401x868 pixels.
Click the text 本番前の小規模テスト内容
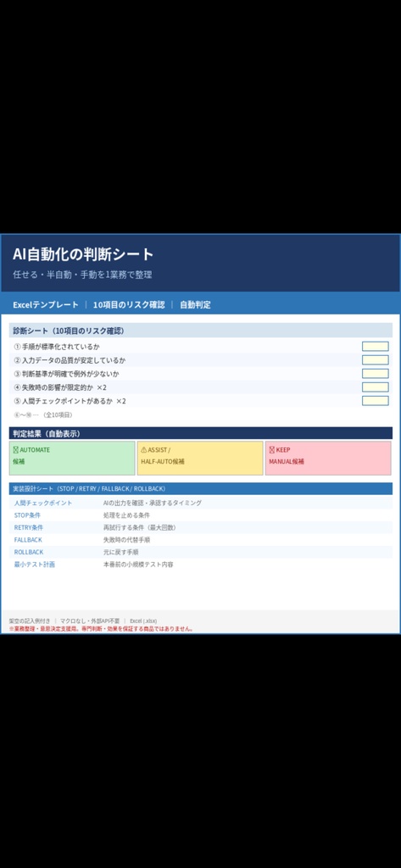pos(138,565)
